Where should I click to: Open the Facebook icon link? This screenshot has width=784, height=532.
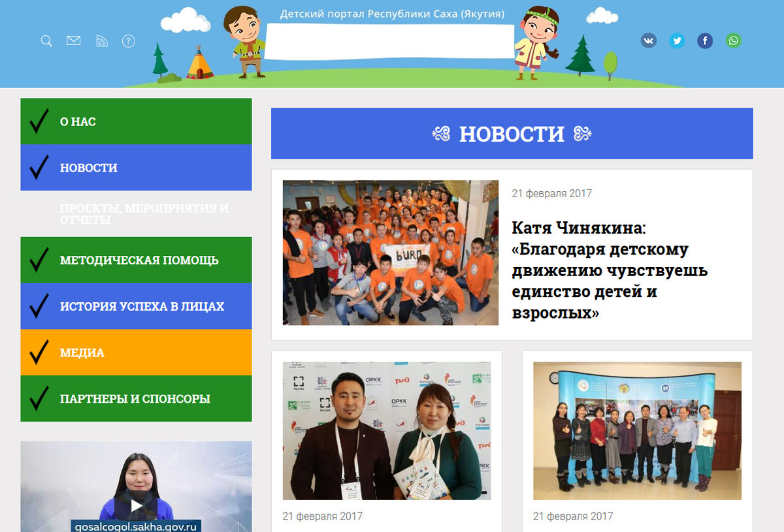click(705, 41)
